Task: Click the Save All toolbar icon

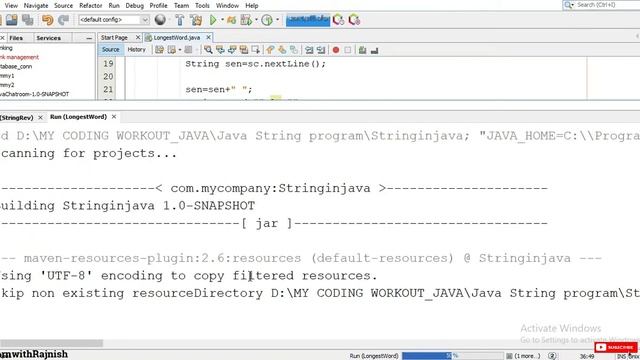Action: (x=27, y=20)
